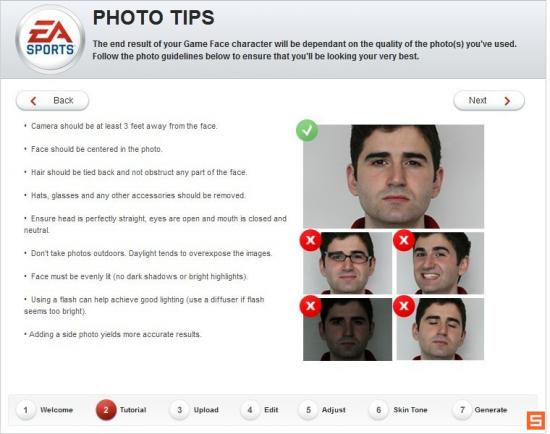
Task: Select the underexposed dark example photo
Action: click(347, 329)
